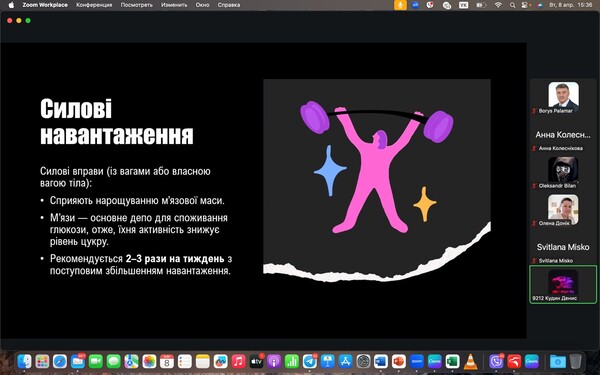Open Finder from the Dock
This screenshot has width=600, height=375.
click(25, 361)
